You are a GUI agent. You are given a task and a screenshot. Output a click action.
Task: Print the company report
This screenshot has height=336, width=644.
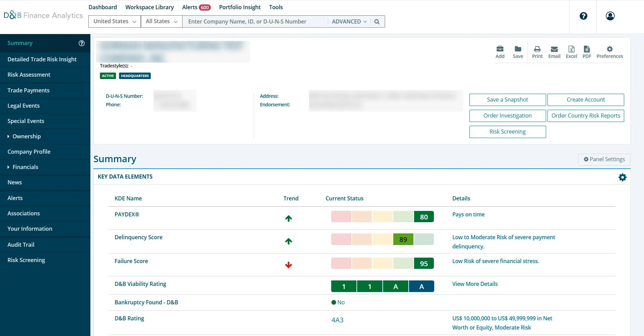pyautogui.click(x=537, y=49)
